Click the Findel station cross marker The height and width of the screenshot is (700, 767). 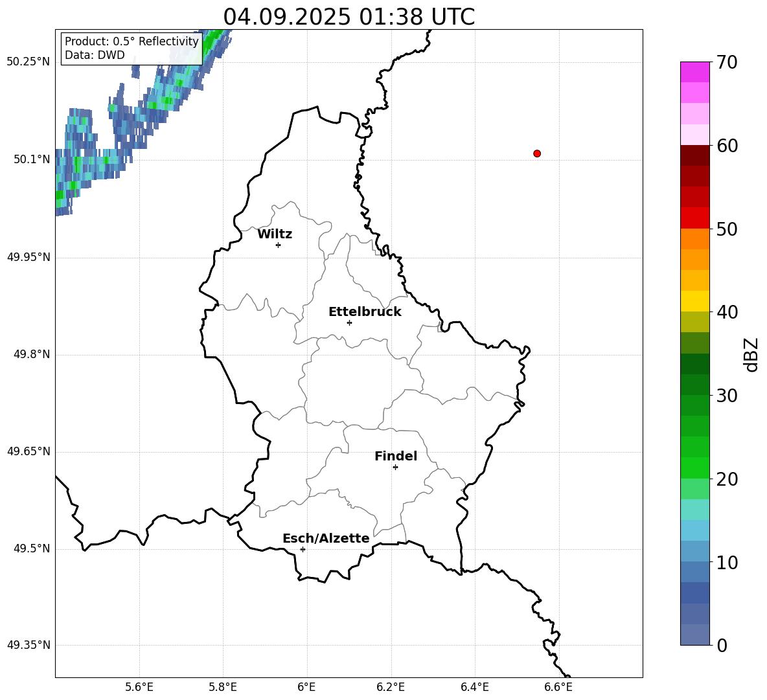(x=395, y=468)
